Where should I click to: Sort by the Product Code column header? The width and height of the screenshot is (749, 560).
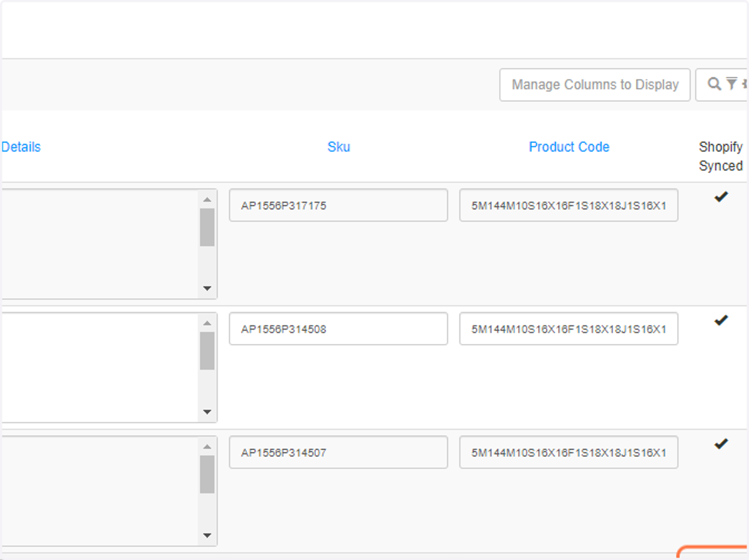(x=569, y=147)
